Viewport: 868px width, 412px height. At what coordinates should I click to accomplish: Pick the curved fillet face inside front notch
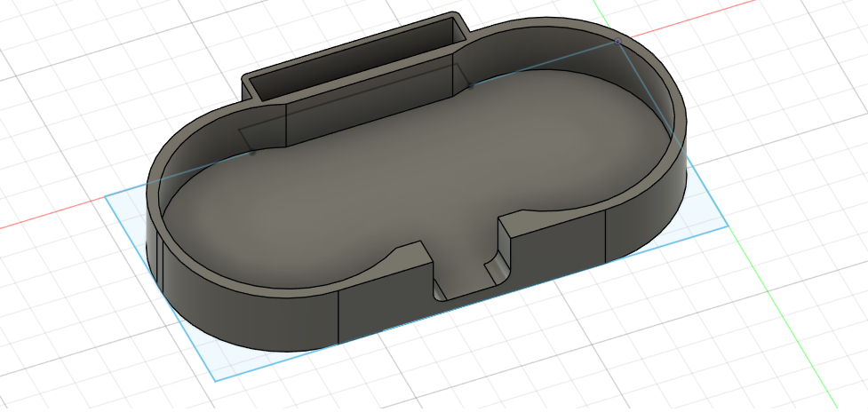pos(498,268)
